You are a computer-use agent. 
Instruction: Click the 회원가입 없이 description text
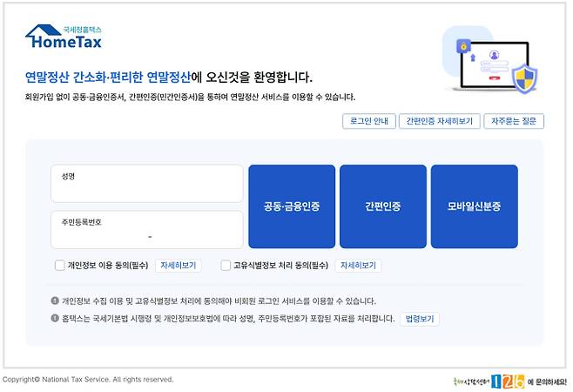click(190, 98)
